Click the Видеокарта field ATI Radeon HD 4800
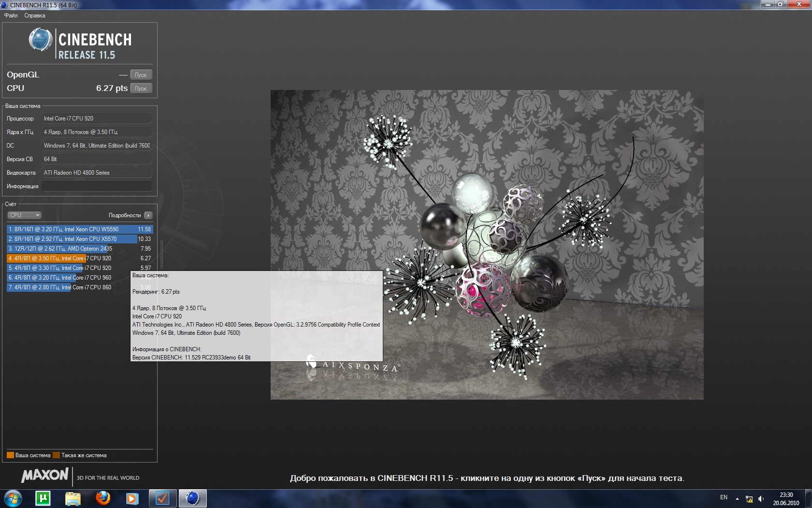 tap(97, 173)
